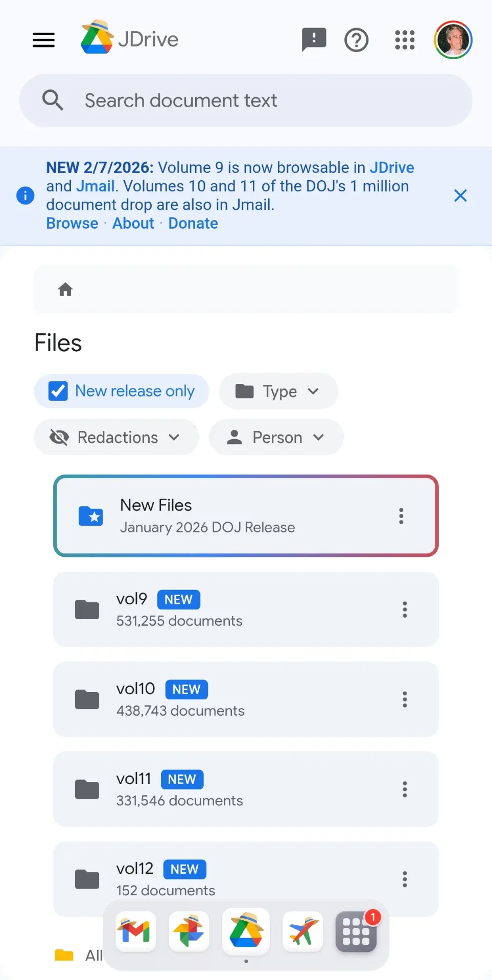The height and width of the screenshot is (980, 492).
Task: Click the info icon in the banner
Action: click(26, 195)
